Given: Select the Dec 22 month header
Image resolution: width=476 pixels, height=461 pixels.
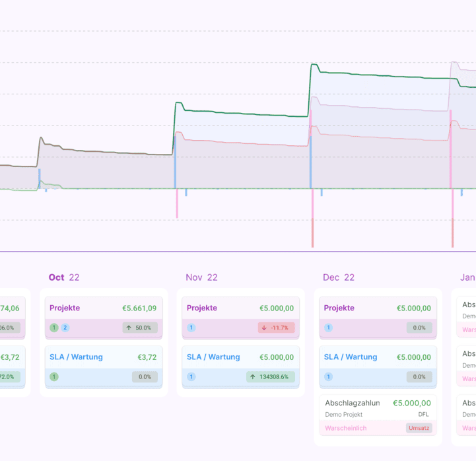Looking at the screenshot, I should pyautogui.click(x=338, y=277).
